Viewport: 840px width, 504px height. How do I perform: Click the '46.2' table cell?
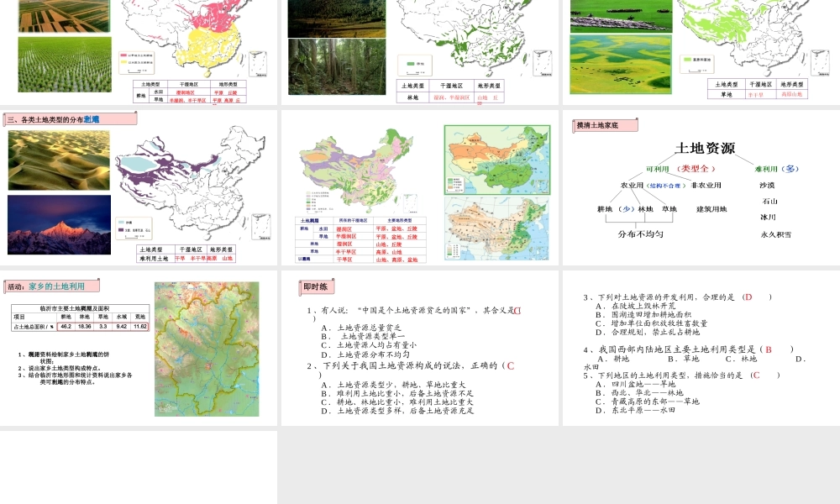[66, 326]
